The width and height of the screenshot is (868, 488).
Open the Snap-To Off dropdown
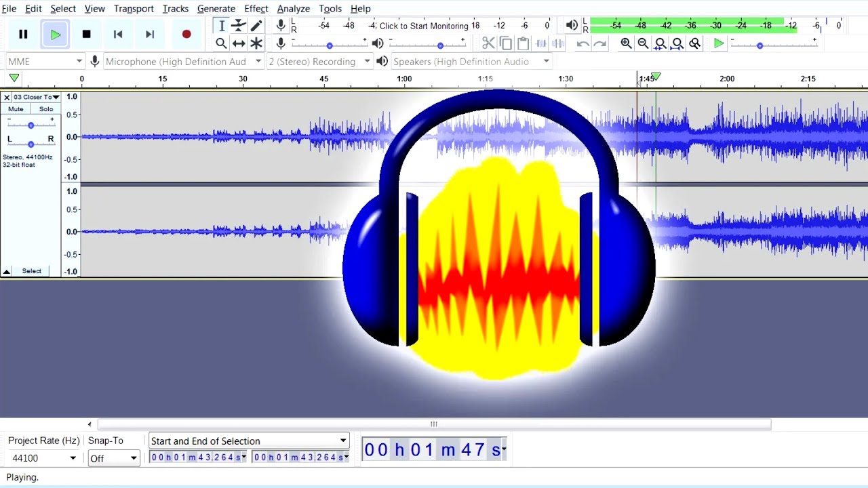[113, 458]
